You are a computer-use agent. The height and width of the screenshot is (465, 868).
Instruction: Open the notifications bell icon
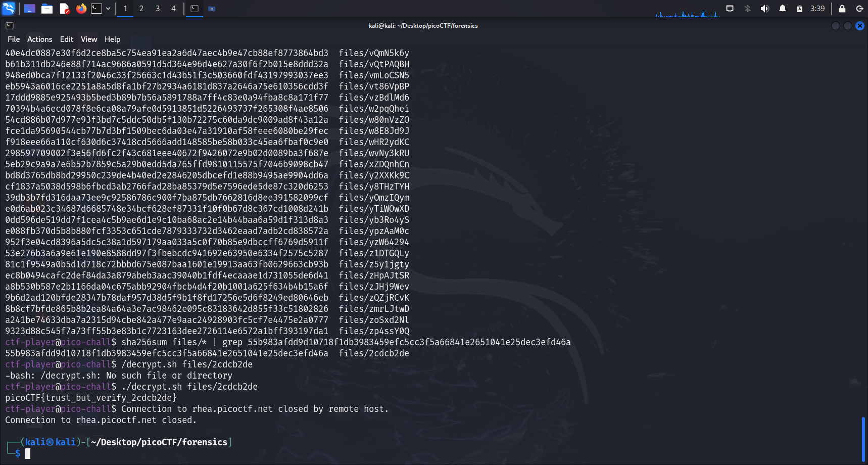[x=782, y=9]
